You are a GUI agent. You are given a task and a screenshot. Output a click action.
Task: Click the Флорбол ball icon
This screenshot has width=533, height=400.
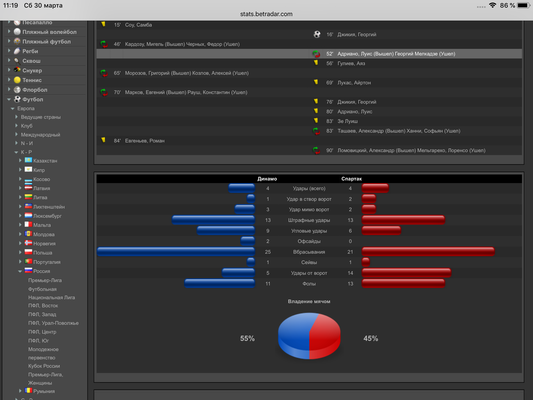click(17, 90)
